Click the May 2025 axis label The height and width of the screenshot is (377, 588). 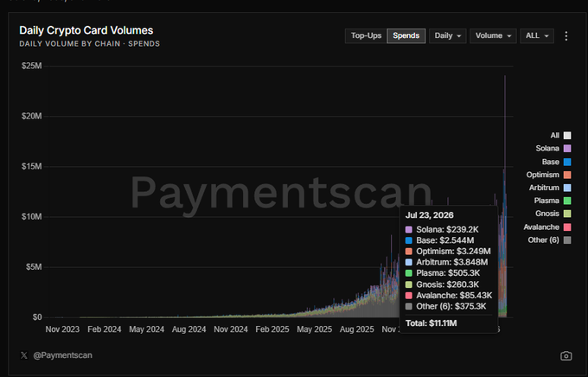coord(314,329)
